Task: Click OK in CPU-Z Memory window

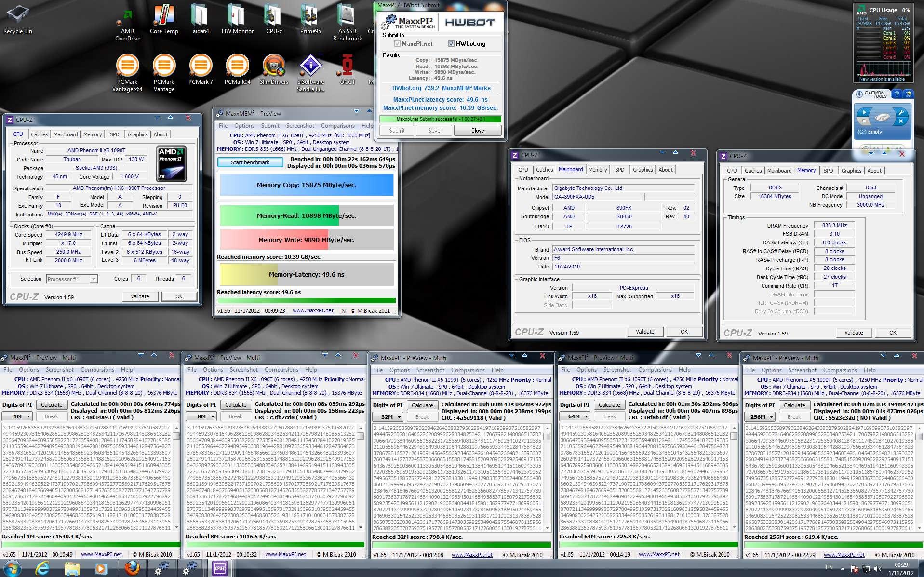Action: (x=893, y=333)
